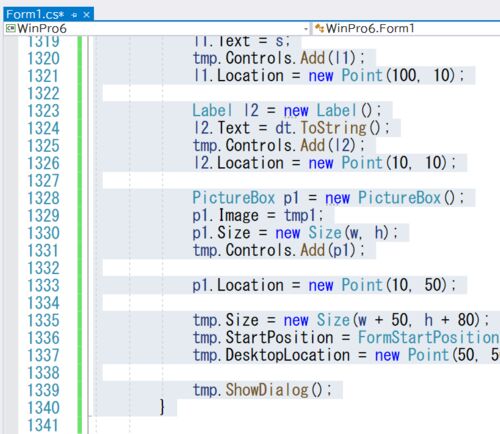Viewport: 500px width, 434px height.
Task: Click the class icon beside WinPro6.Form1
Action: (x=320, y=28)
